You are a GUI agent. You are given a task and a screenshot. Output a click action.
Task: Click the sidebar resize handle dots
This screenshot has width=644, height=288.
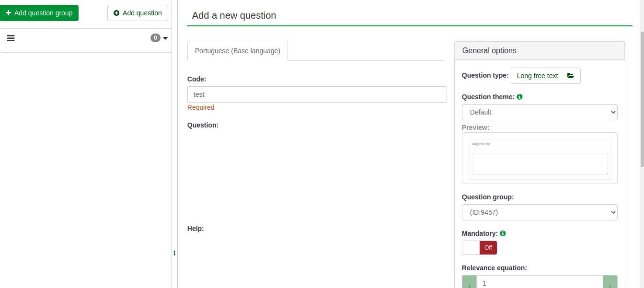click(174, 253)
